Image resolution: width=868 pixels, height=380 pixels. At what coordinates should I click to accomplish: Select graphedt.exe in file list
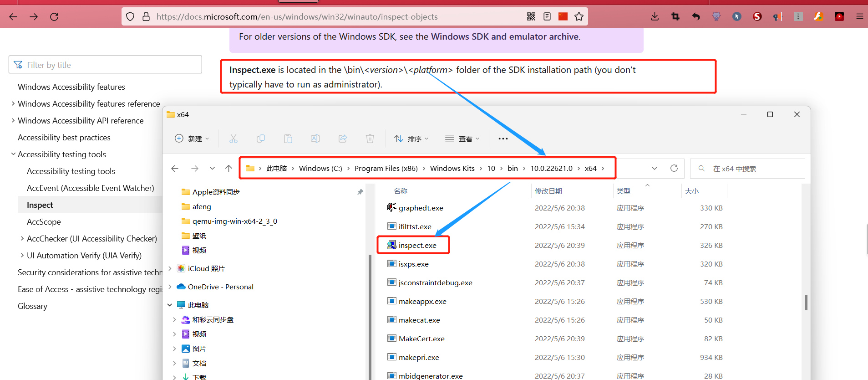point(421,208)
